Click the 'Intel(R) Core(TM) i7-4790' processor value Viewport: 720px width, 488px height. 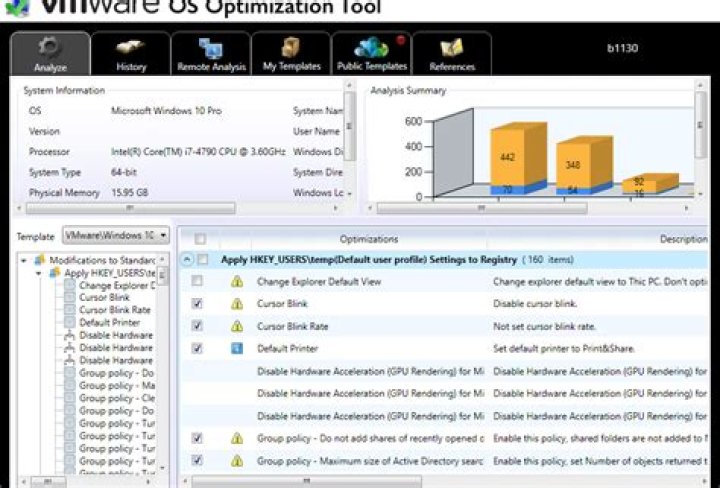198,152
